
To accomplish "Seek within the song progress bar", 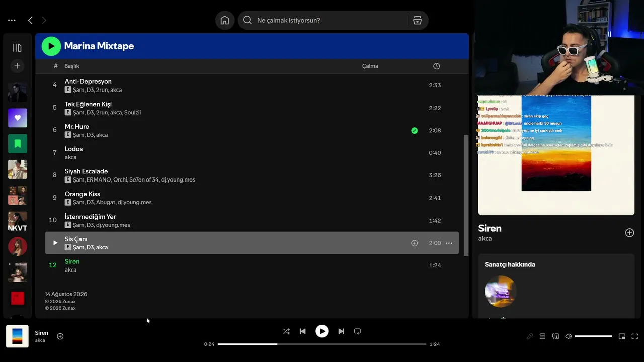I will (322, 344).
